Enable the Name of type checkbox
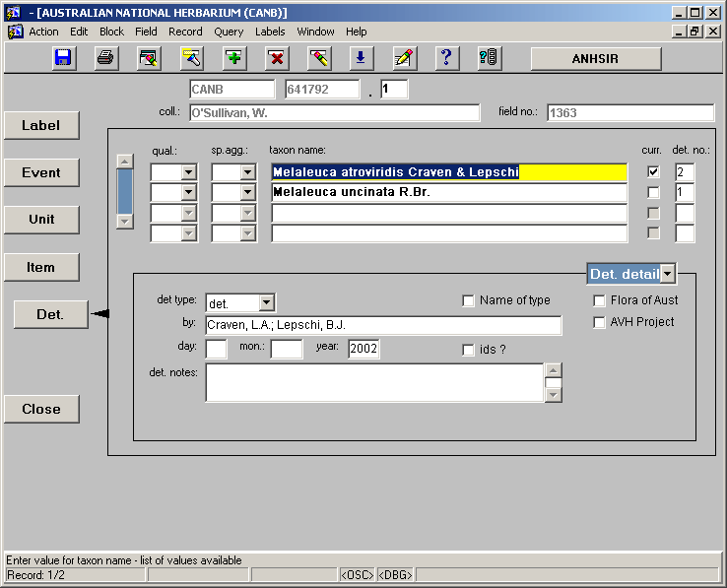Screen dimensions: 727x588 pos(469,300)
